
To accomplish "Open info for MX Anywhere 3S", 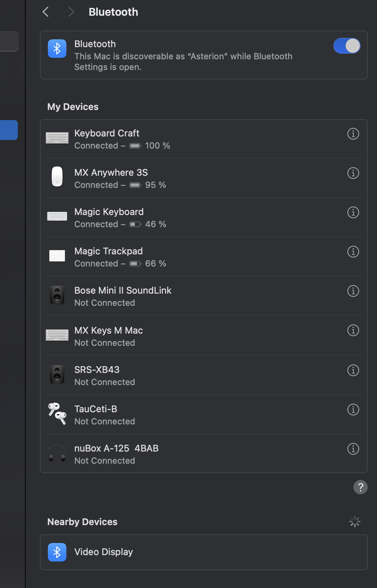I will [353, 173].
